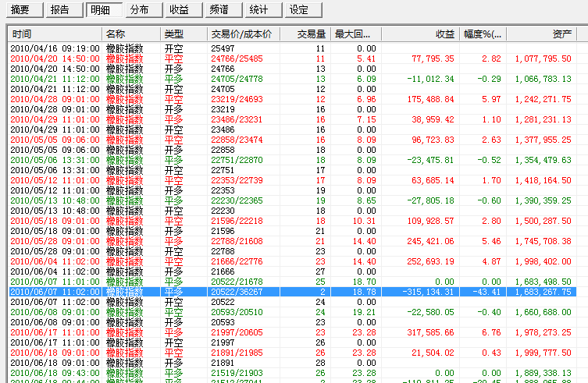
Task: Select the 统计 tab
Action: (x=259, y=10)
